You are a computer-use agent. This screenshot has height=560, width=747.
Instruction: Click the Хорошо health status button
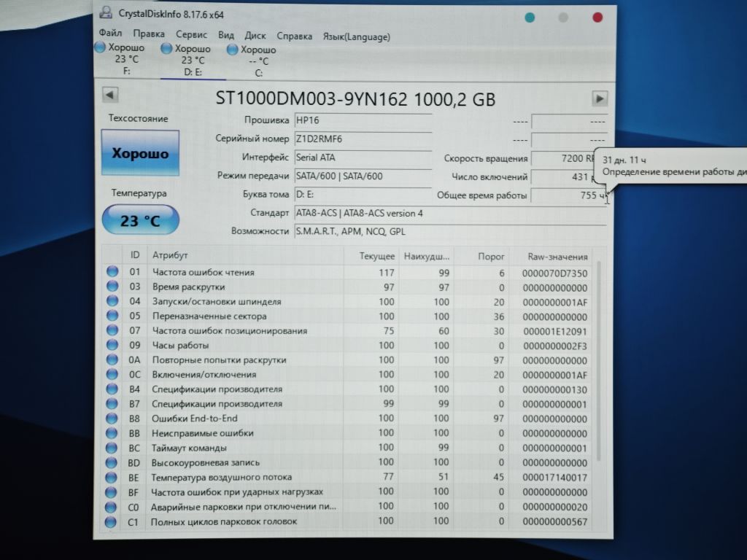click(140, 153)
